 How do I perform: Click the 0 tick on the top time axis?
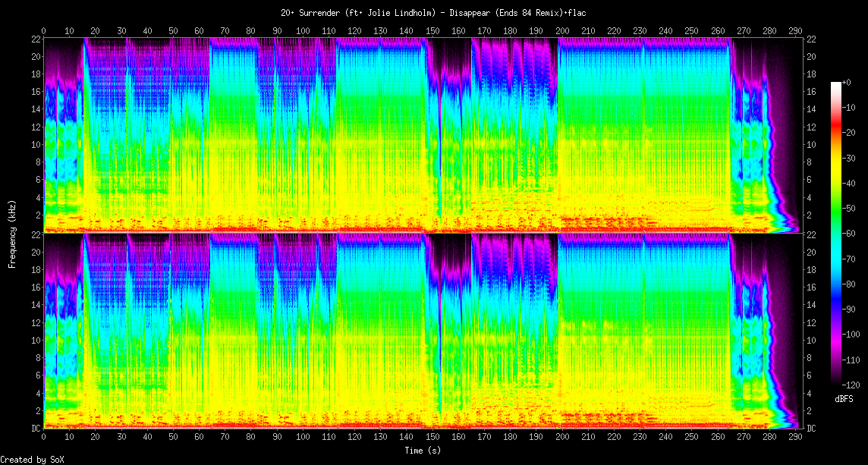point(44,30)
